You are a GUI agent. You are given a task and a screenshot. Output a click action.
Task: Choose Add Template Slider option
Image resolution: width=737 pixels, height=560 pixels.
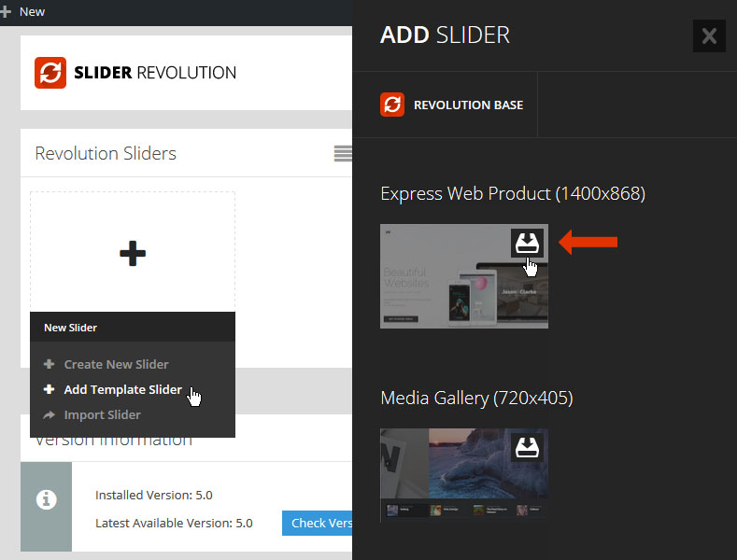[122, 389]
